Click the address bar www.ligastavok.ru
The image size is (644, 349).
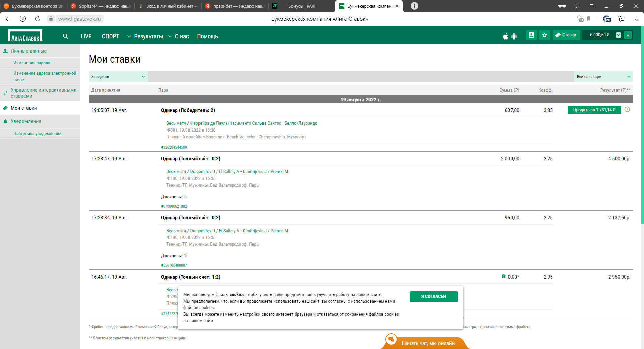(x=79, y=19)
